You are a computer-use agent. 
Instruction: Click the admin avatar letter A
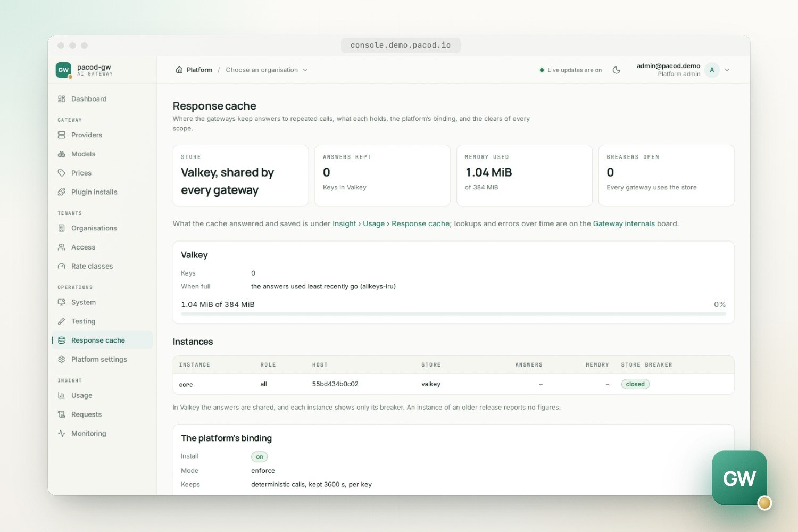click(712, 70)
